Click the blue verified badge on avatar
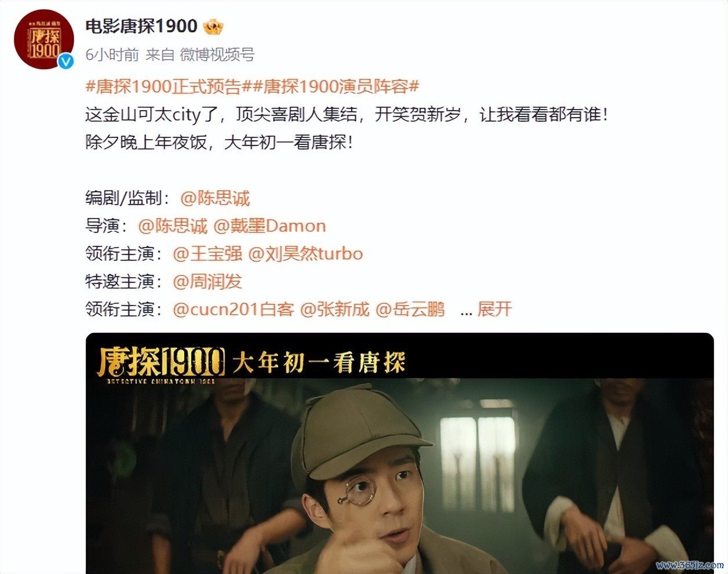Screen dimensions: 728x574 coord(66,61)
